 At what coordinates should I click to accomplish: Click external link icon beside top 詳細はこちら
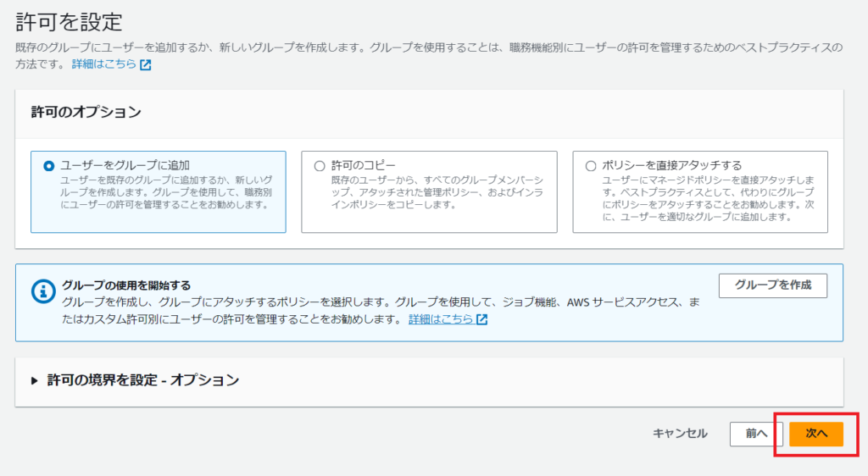pos(146,65)
